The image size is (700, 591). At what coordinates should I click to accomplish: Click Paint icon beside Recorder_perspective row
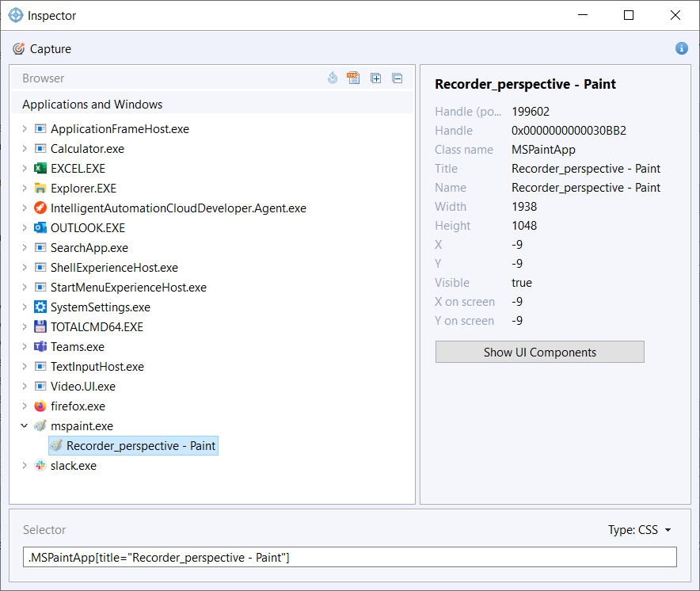[x=56, y=445]
